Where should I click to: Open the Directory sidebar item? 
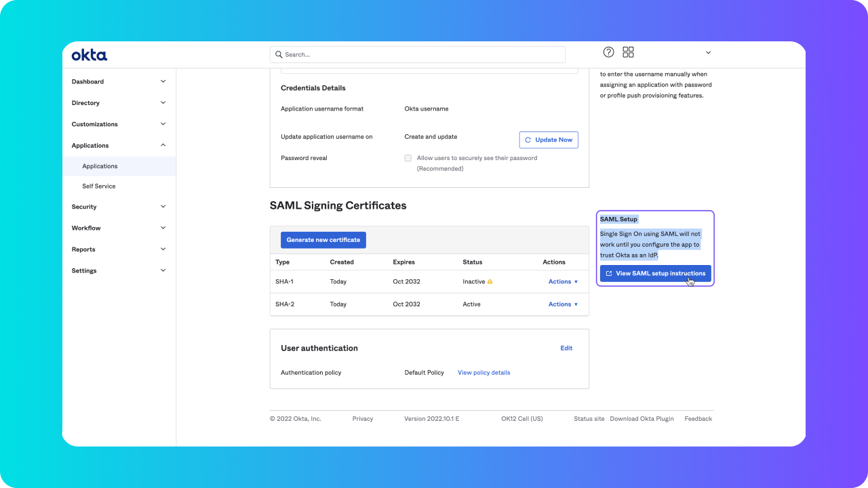point(119,103)
